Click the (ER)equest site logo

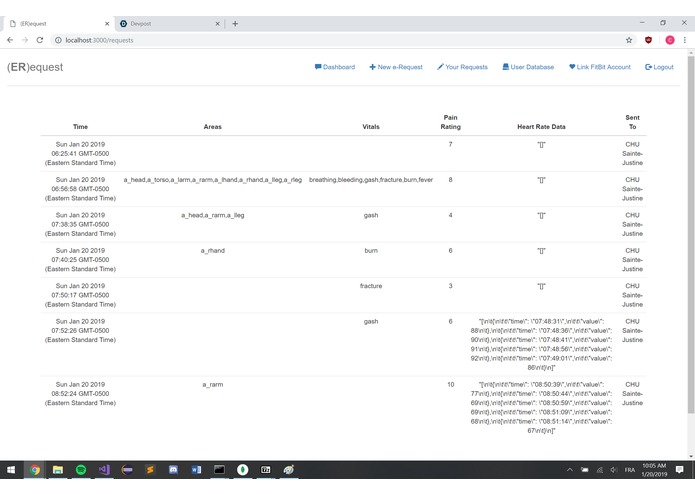35,67
